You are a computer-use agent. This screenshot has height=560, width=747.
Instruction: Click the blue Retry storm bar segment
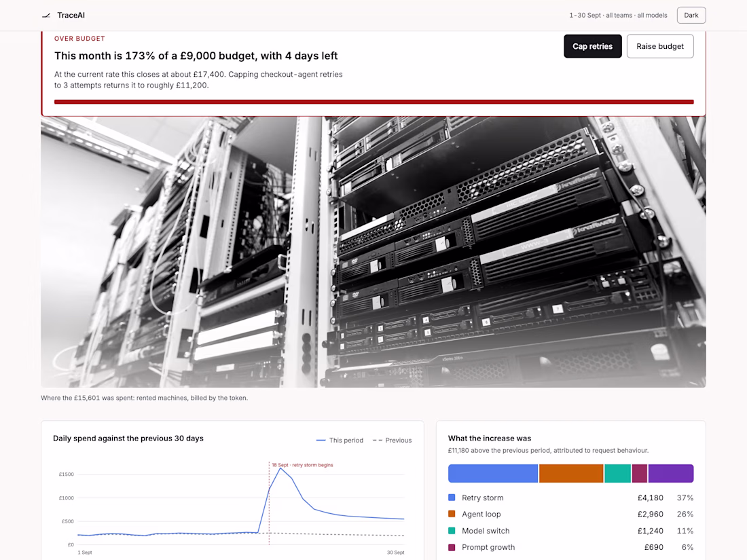click(x=493, y=473)
